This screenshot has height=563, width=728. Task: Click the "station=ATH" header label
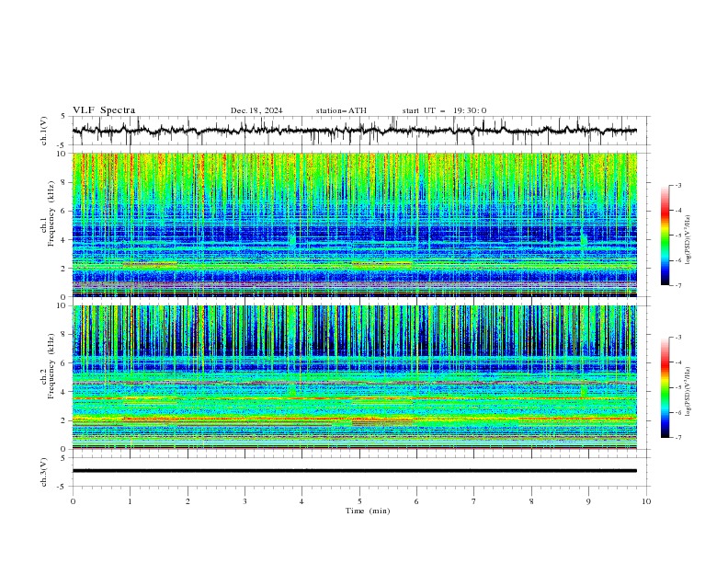pos(341,110)
